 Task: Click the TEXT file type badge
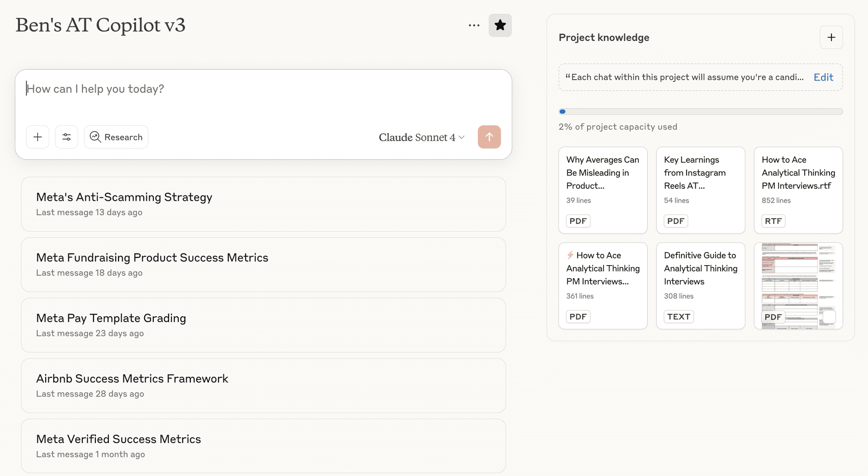click(x=679, y=317)
